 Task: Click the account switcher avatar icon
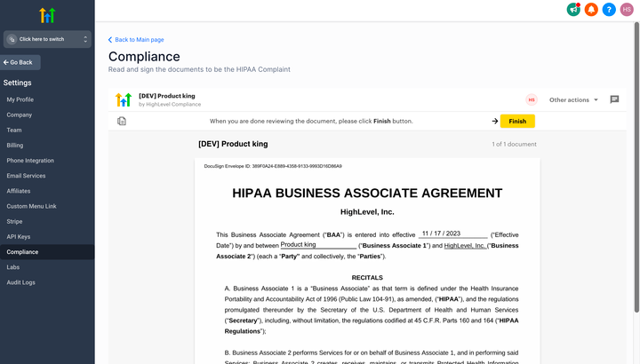[x=12, y=39]
